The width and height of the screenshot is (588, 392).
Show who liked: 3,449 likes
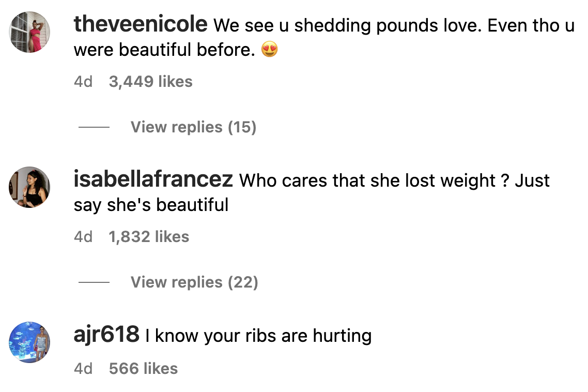[151, 82]
